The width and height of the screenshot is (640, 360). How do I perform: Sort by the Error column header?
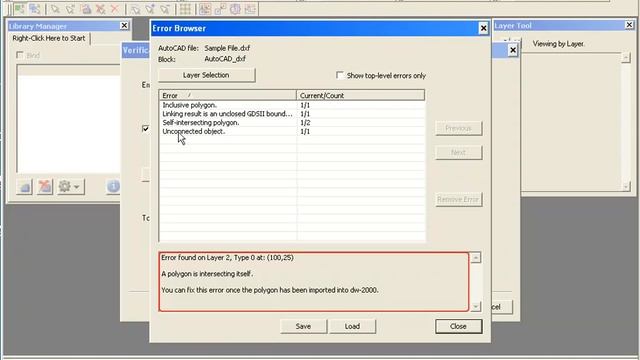click(227, 96)
